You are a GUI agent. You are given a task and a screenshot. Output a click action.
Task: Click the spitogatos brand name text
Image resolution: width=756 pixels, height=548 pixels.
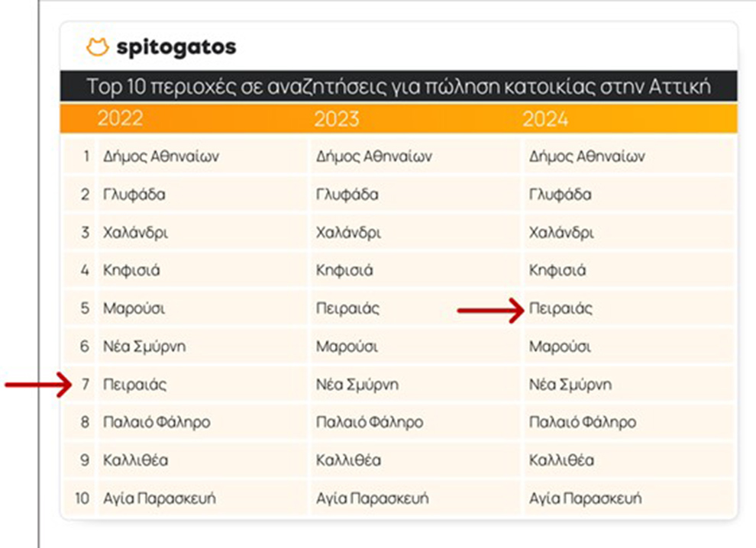[176, 47]
